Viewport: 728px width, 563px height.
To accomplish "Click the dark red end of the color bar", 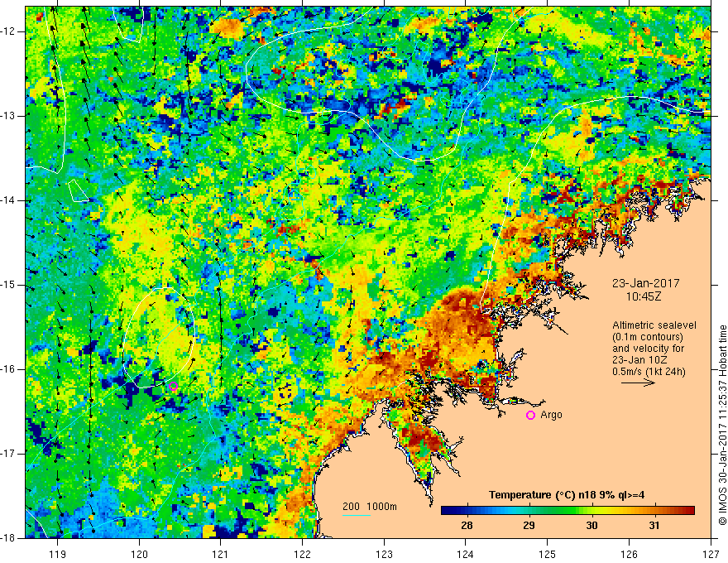I will pos(689,511).
